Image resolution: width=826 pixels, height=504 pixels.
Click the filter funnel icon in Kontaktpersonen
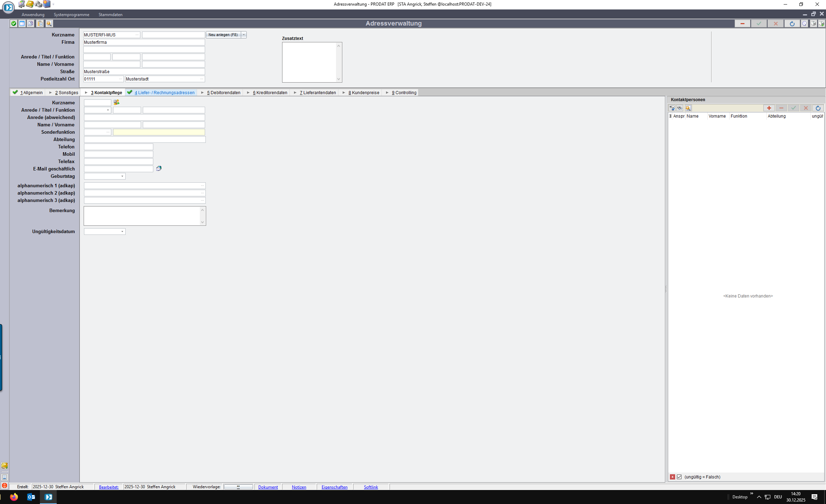click(672, 108)
